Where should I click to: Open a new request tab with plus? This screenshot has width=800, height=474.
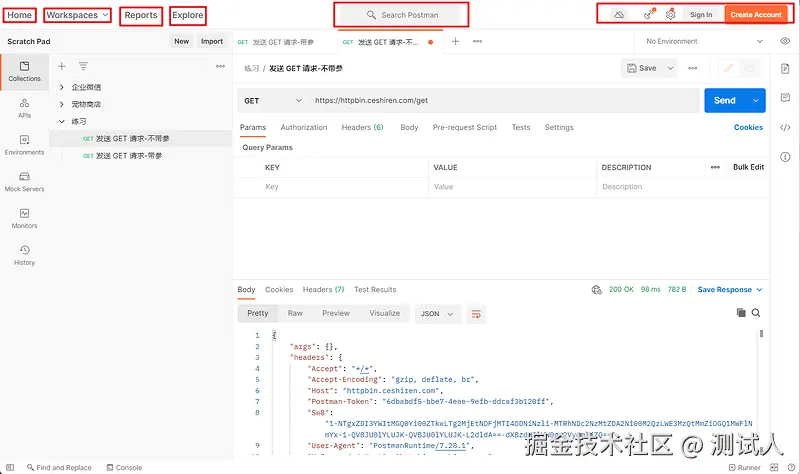pyautogui.click(x=456, y=41)
